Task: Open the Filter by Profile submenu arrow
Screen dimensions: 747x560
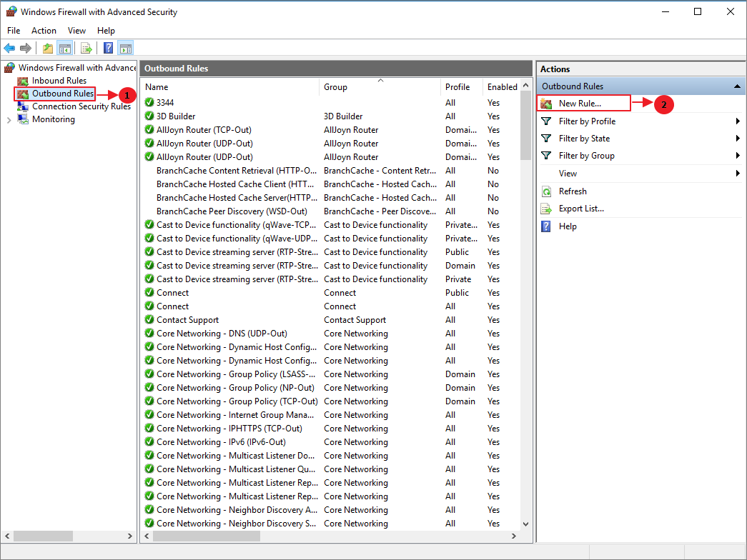Action: (x=738, y=121)
